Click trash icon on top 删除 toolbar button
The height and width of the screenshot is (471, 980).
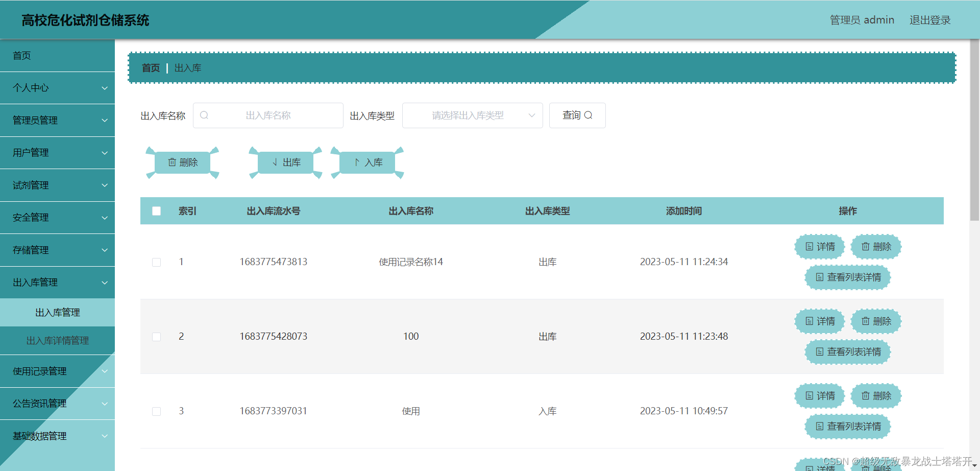[x=172, y=162]
